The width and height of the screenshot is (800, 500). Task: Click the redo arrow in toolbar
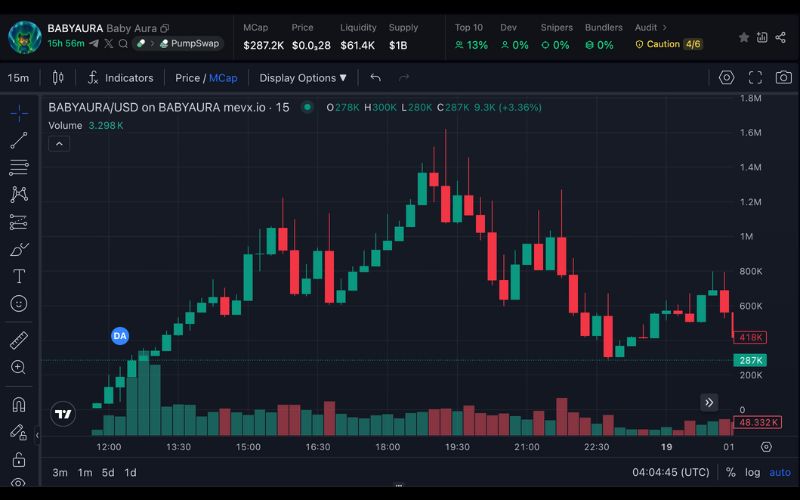click(x=404, y=78)
